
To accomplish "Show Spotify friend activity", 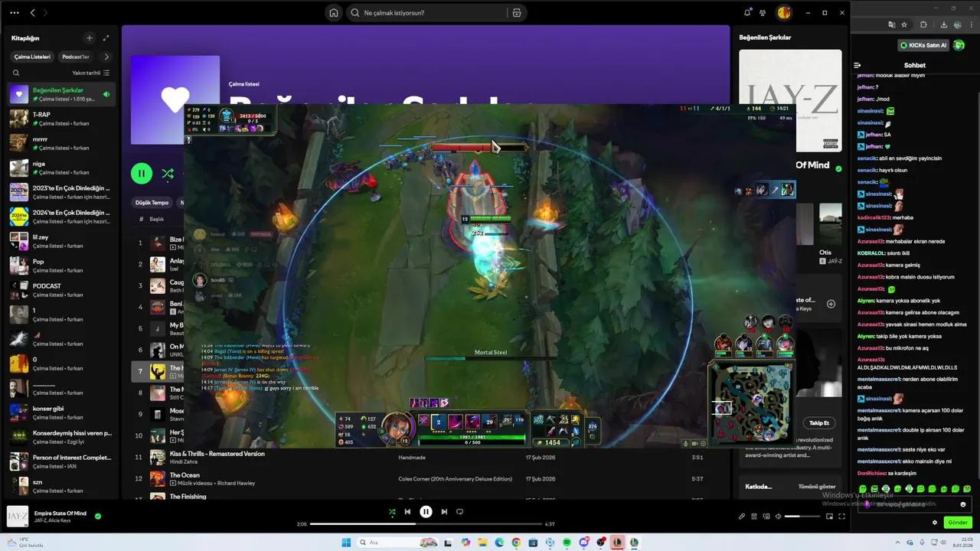I will click(x=763, y=13).
